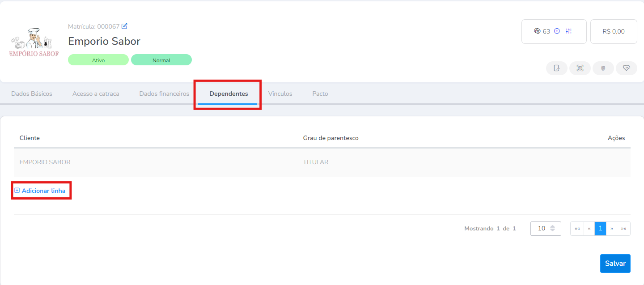
Task: Click the edit pencil icon beside Matrícula
Action: [124, 26]
